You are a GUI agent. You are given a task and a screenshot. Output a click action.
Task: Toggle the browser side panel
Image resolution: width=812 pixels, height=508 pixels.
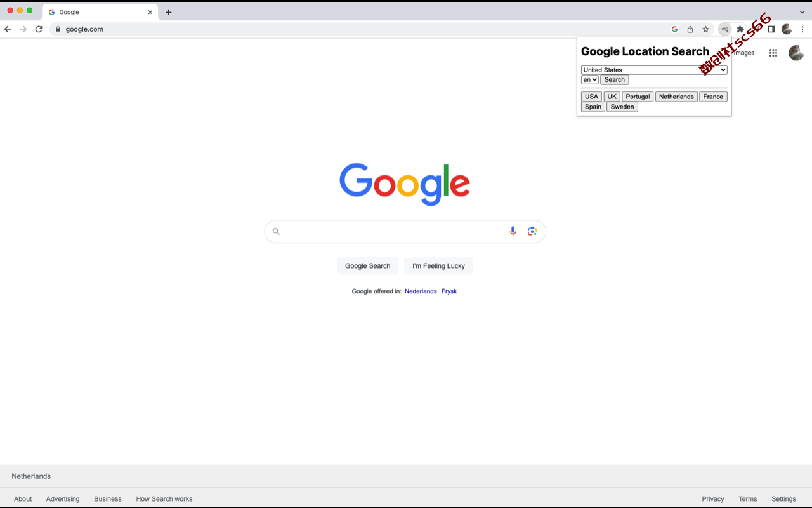(771, 29)
